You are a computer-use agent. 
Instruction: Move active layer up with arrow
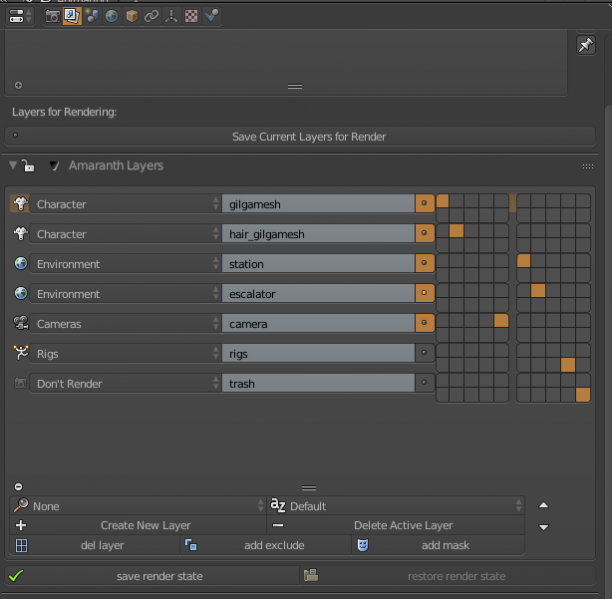pyautogui.click(x=543, y=505)
